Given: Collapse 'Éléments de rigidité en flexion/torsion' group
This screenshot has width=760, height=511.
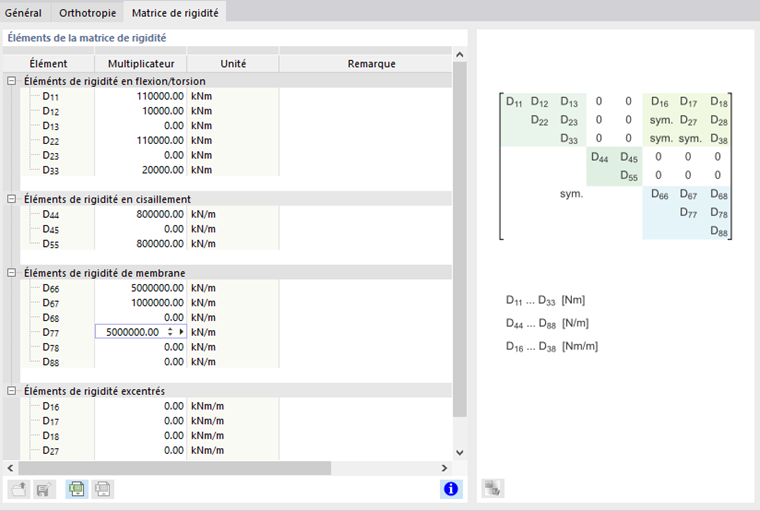Looking at the screenshot, I should pyautogui.click(x=12, y=81).
